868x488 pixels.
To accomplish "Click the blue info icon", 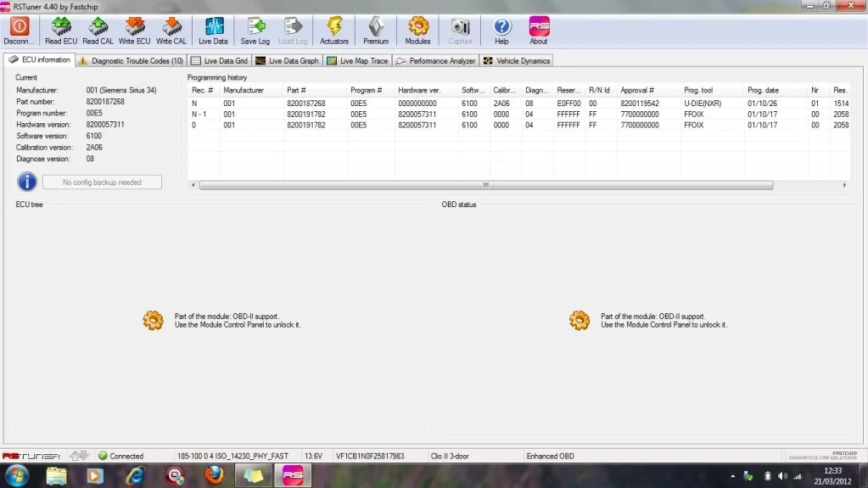I will (26, 182).
